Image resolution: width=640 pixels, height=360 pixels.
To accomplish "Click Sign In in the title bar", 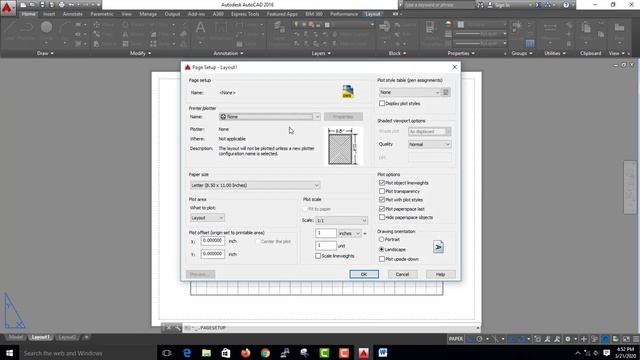I will (502, 5).
